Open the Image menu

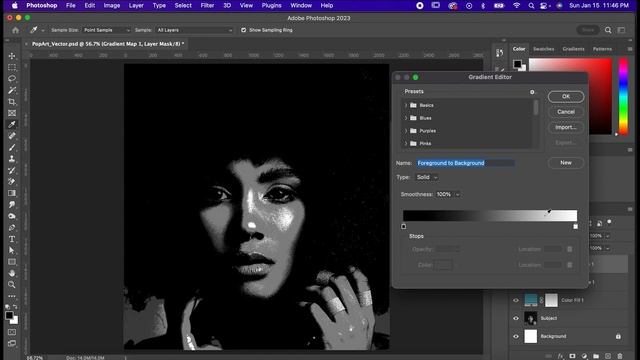[x=111, y=6]
